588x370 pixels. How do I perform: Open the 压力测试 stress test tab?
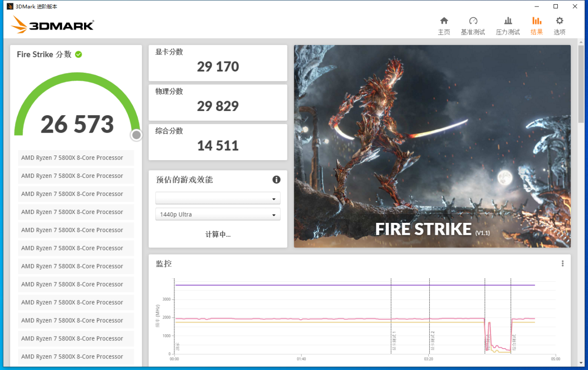(508, 26)
